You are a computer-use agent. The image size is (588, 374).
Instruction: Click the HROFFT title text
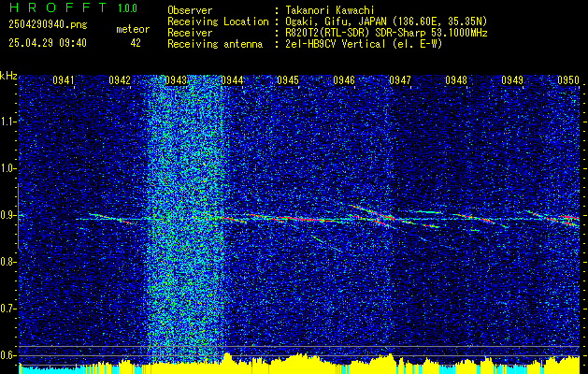pos(58,7)
